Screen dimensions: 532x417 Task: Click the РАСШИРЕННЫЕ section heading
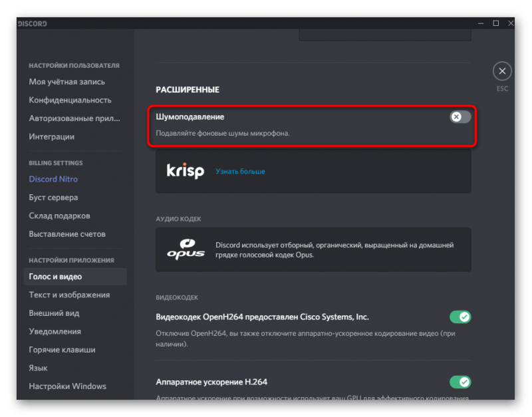click(x=188, y=90)
